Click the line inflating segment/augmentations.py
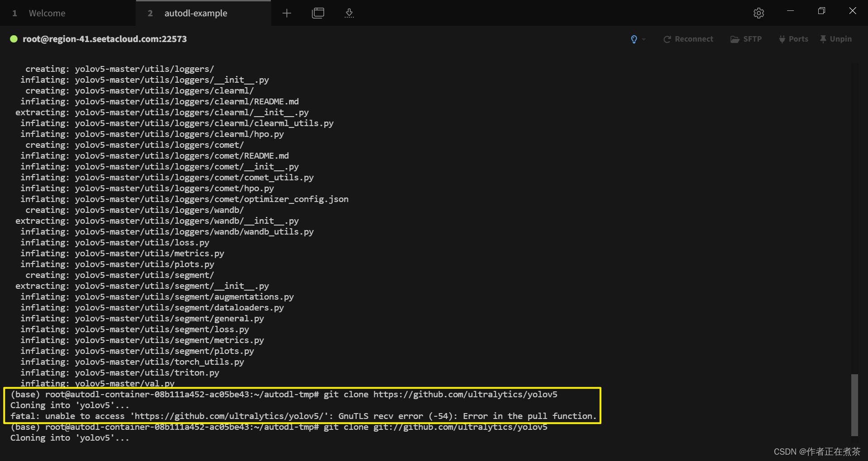The image size is (868, 461). 157,296
